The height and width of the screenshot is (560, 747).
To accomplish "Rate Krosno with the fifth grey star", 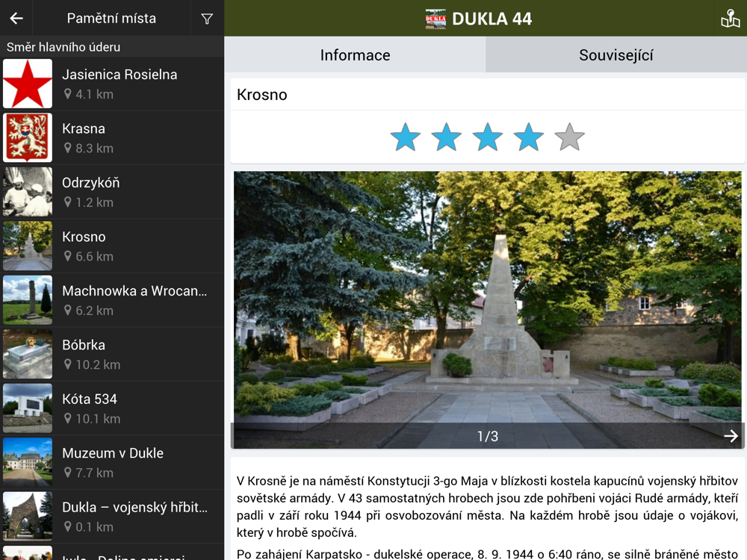I will [570, 137].
